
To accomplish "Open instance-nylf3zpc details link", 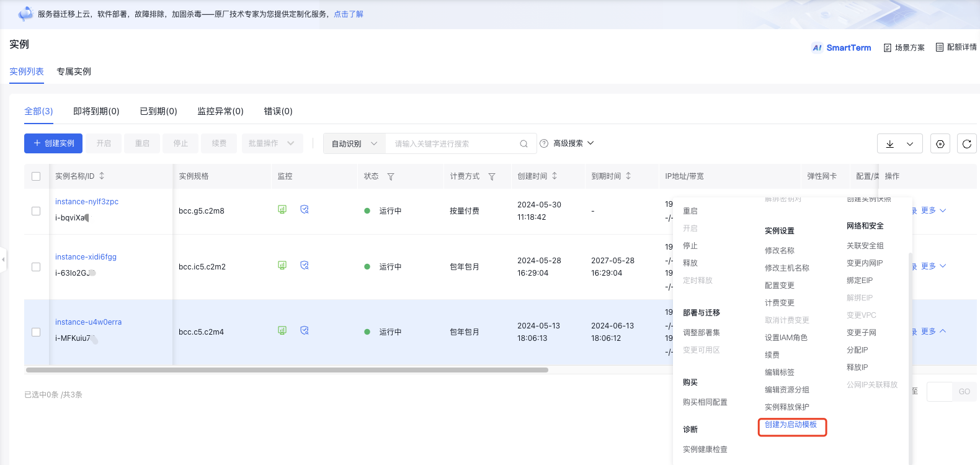I will (87, 202).
